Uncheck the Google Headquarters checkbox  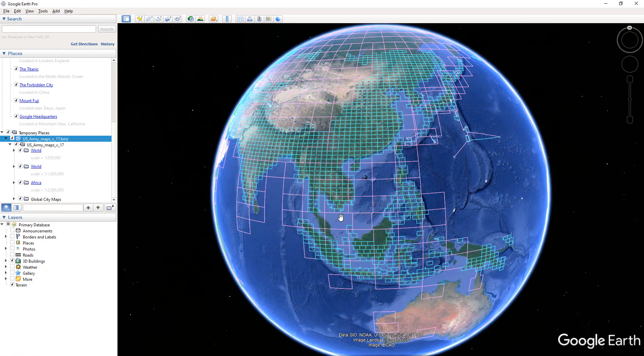click(x=16, y=116)
